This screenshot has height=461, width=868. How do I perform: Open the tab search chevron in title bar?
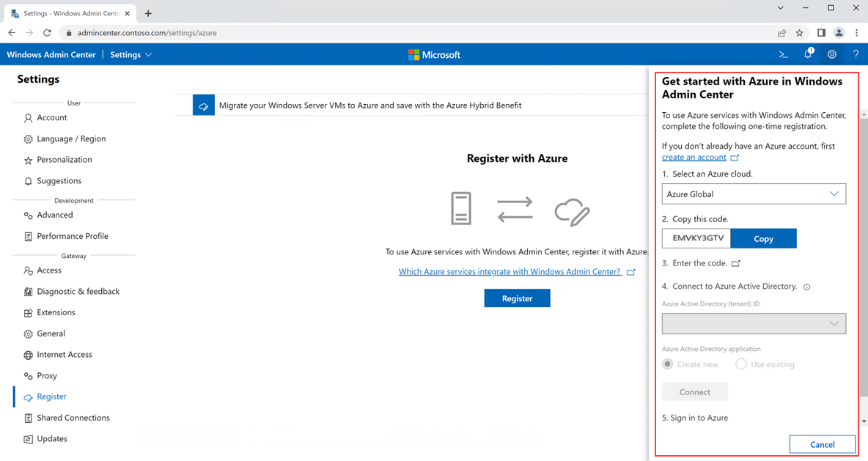780,8
